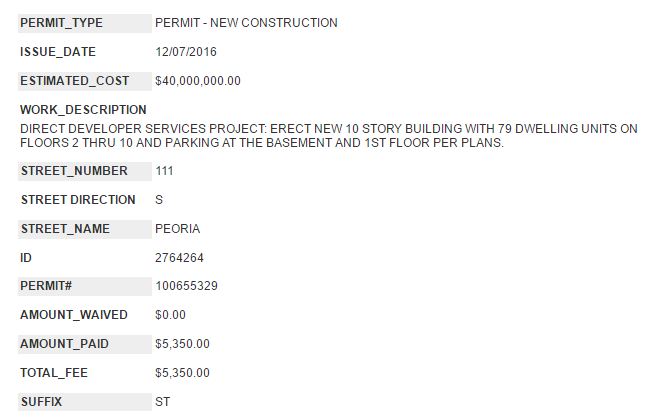
Task: Select the STREET_NUMBER label
Action: pos(74,171)
